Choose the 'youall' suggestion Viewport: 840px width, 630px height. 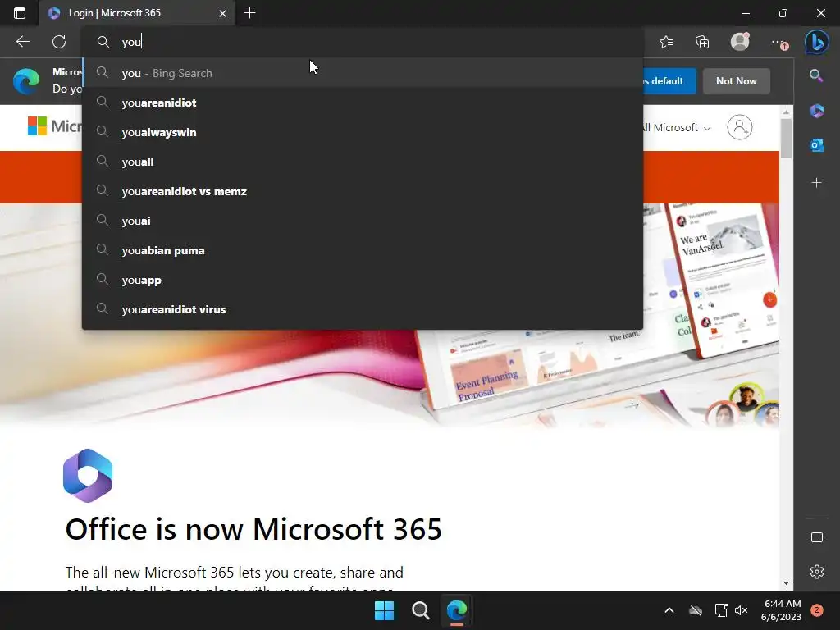point(363,162)
